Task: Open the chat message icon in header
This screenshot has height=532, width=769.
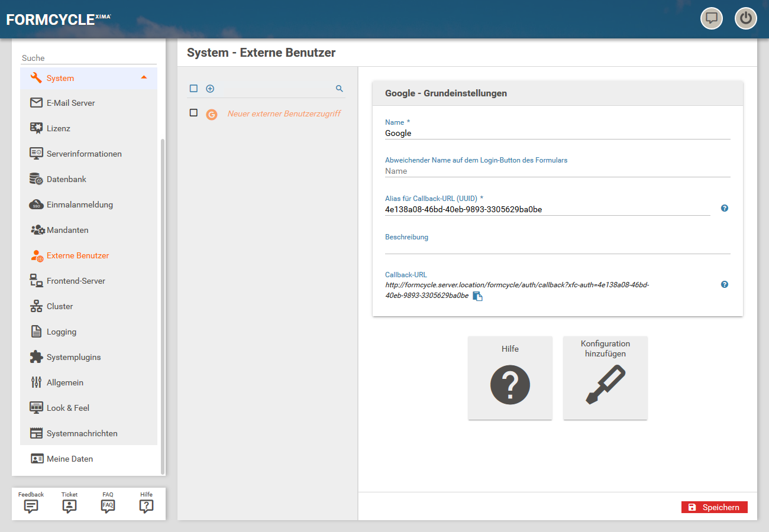Action: pos(712,18)
